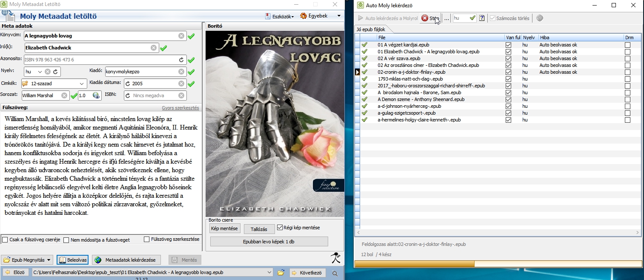This screenshot has width=644, height=280.
Task: Tick Nem módositja a fulszöveget checkbox
Action: point(66,240)
